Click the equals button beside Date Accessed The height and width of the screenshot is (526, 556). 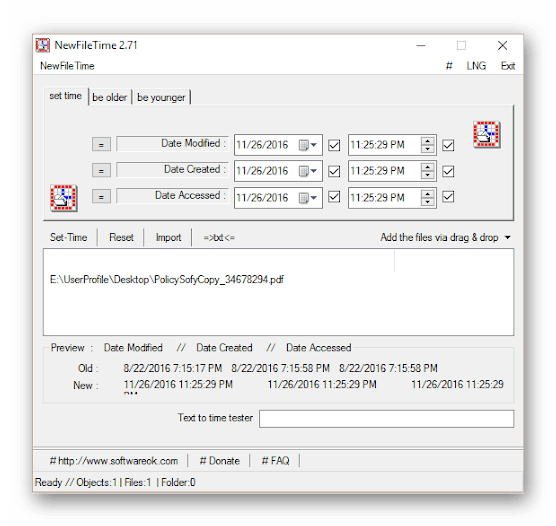pos(101,196)
